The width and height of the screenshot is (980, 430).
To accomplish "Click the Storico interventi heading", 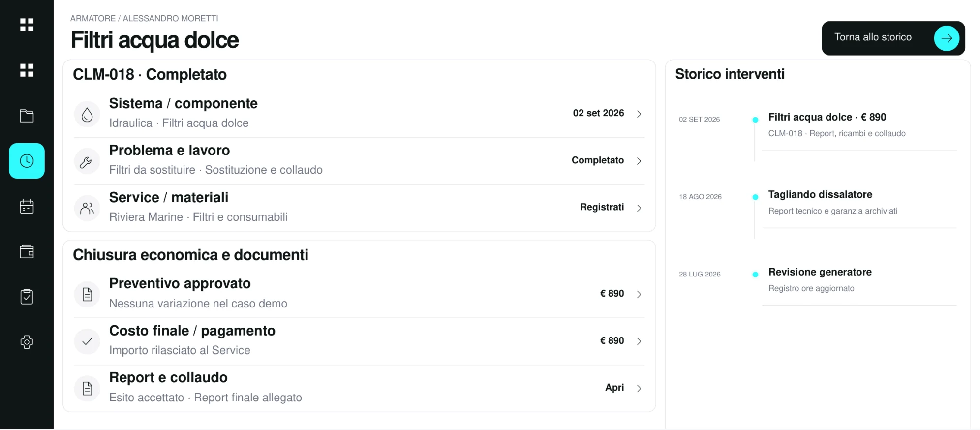I will click(x=730, y=74).
